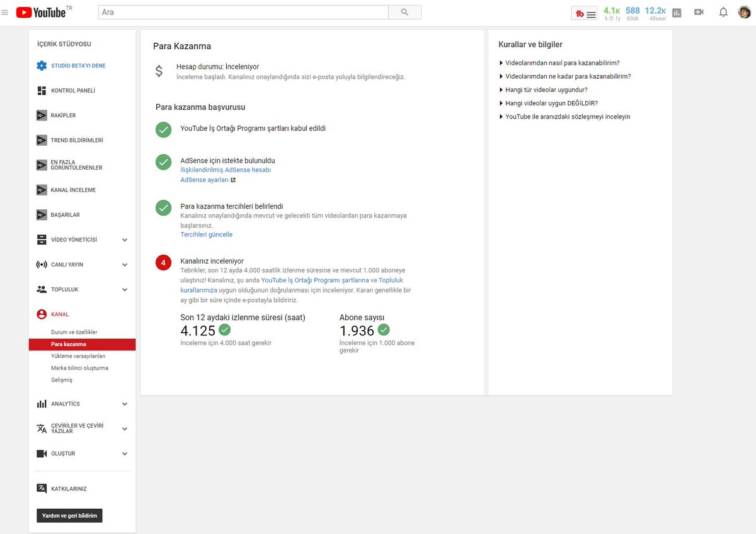This screenshot has width=756, height=534.
Task: Click the 588 stat in header
Action: 633,11
